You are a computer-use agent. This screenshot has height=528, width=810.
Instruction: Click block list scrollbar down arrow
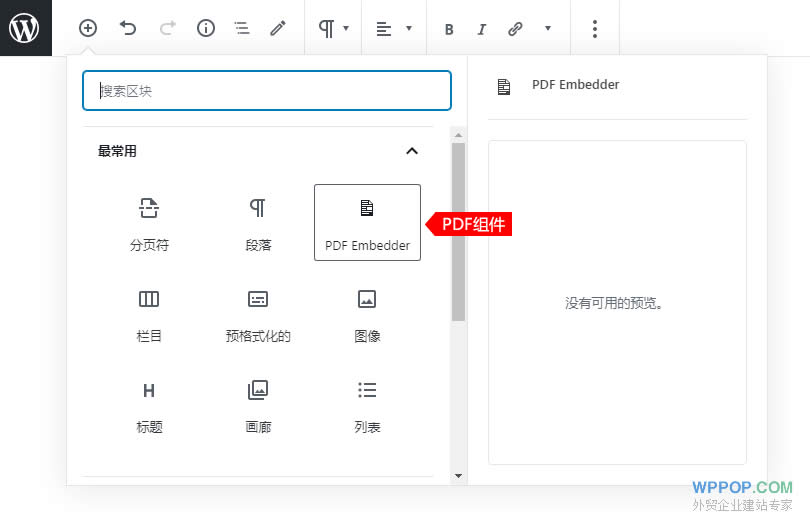(458, 476)
